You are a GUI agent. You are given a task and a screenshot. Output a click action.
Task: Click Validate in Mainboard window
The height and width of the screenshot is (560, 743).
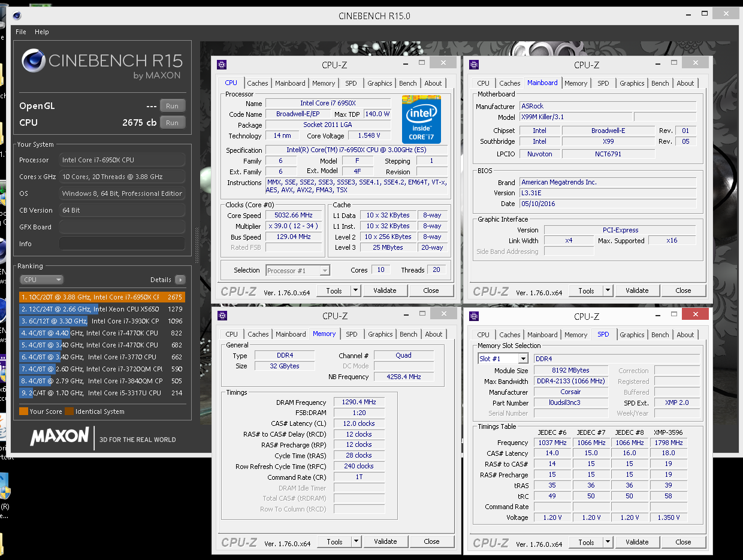tap(637, 291)
